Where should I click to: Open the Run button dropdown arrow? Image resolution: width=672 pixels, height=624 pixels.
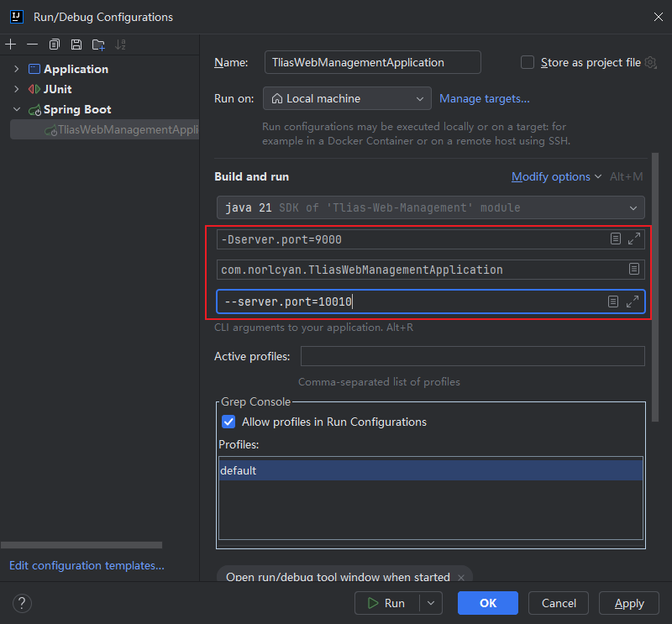[431, 603]
